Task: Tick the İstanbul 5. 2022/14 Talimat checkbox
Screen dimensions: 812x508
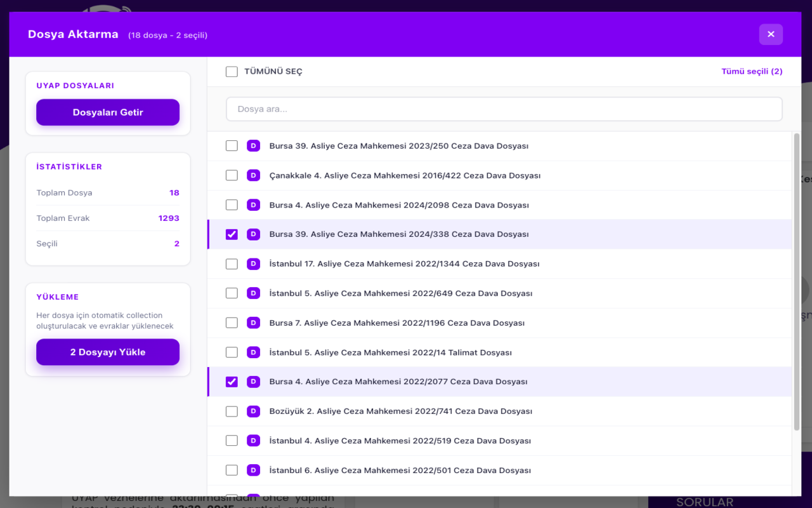Action: 232,352
